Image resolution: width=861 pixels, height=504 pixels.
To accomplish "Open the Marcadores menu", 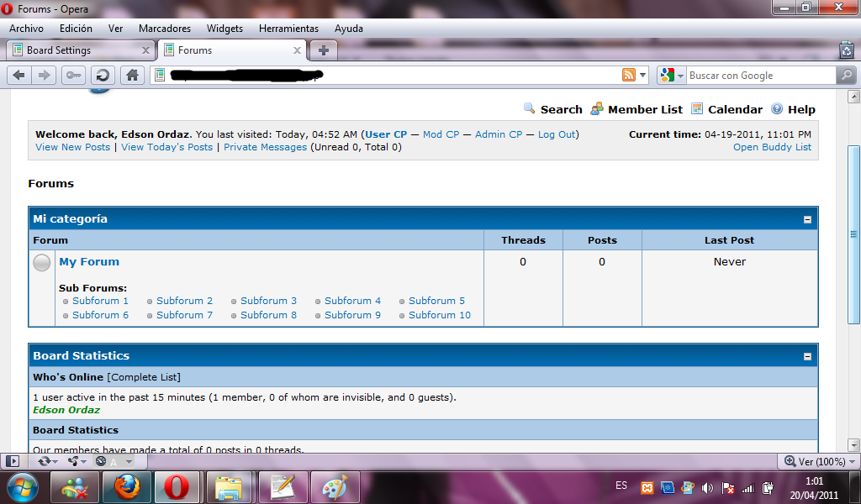I will [x=165, y=29].
